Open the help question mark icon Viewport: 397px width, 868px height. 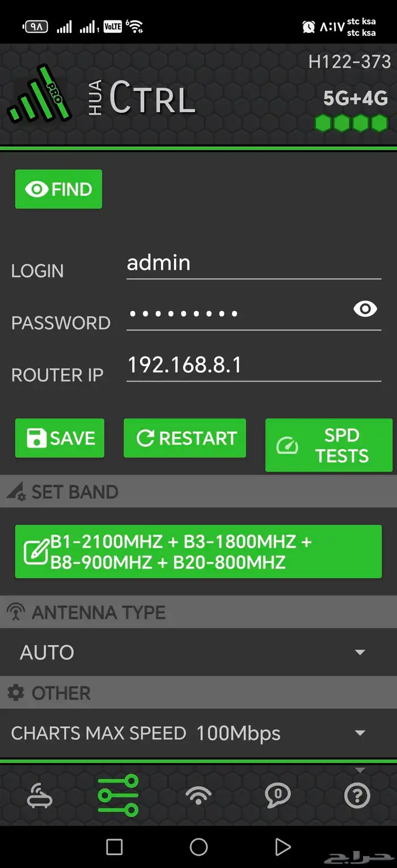coord(357,796)
